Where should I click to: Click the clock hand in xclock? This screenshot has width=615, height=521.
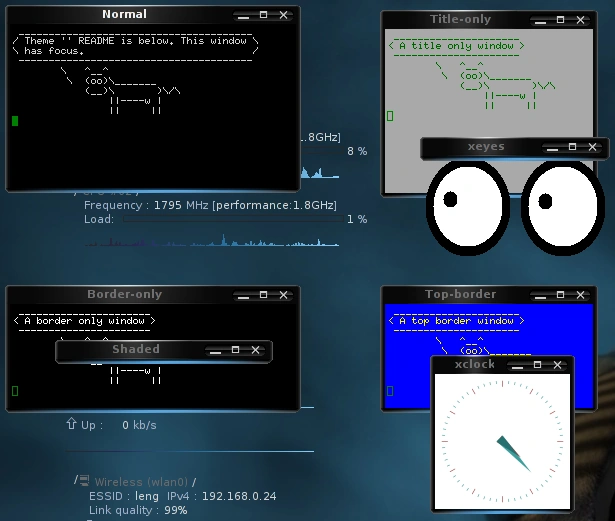tap(514, 454)
